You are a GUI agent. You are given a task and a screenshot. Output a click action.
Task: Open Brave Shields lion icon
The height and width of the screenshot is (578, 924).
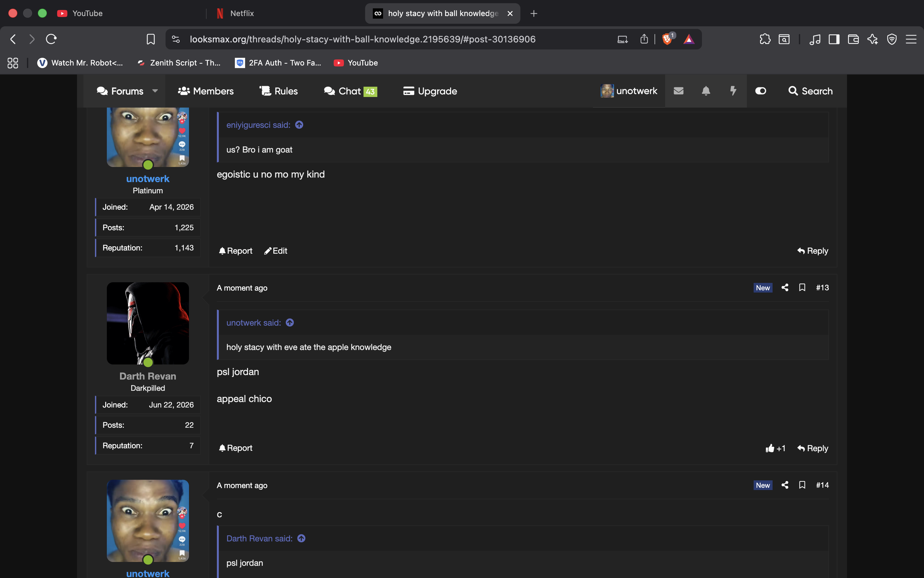pos(667,39)
